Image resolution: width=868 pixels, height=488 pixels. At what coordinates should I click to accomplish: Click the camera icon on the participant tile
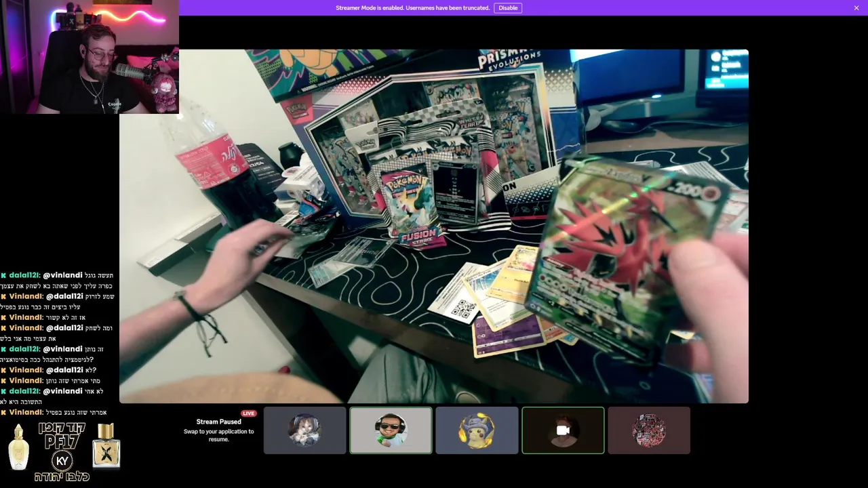[x=563, y=430]
